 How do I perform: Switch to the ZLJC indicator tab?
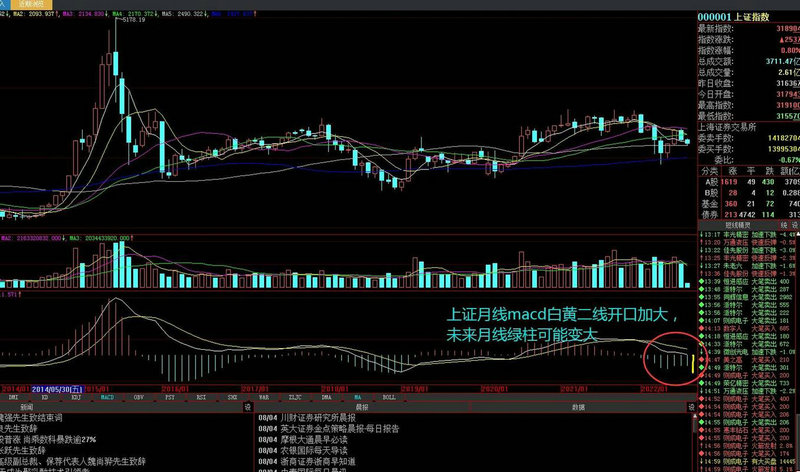coord(294,397)
